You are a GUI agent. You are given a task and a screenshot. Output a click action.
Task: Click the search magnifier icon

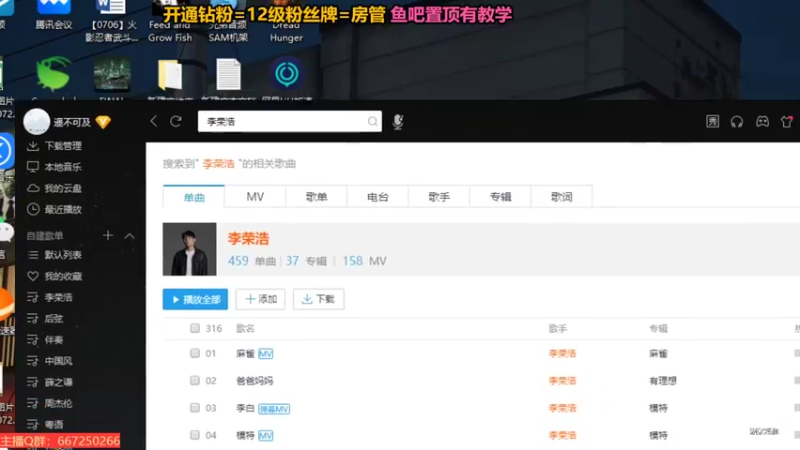[x=372, y=121]
